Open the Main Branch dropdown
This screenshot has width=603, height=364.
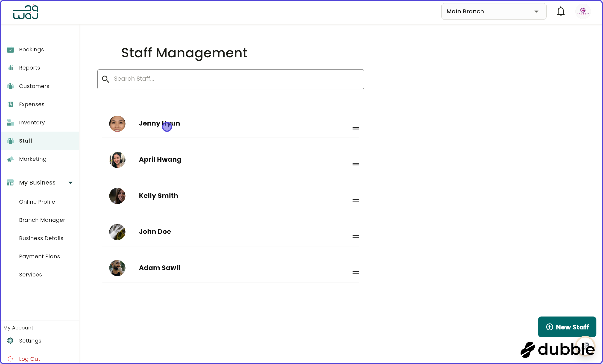[x=493, y=11]
